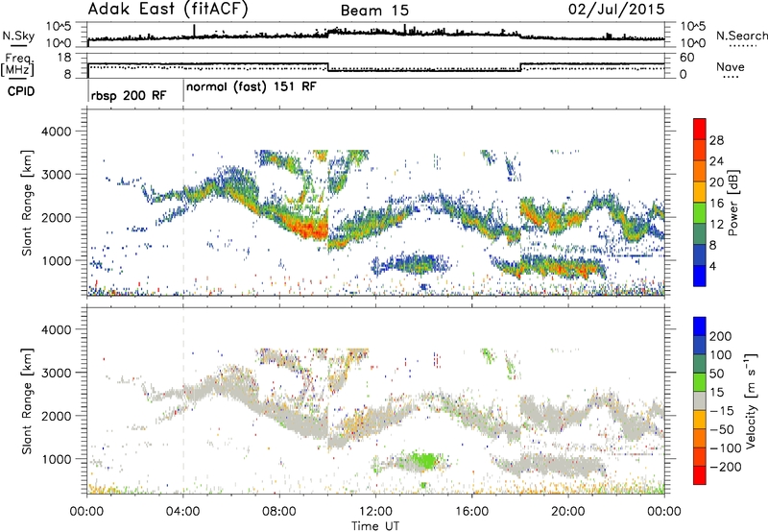This screenshot has width=768, height=532.
Task: Click the '16:00' time axis tick label
Action: pyautogui.click(x=471, y=512)
